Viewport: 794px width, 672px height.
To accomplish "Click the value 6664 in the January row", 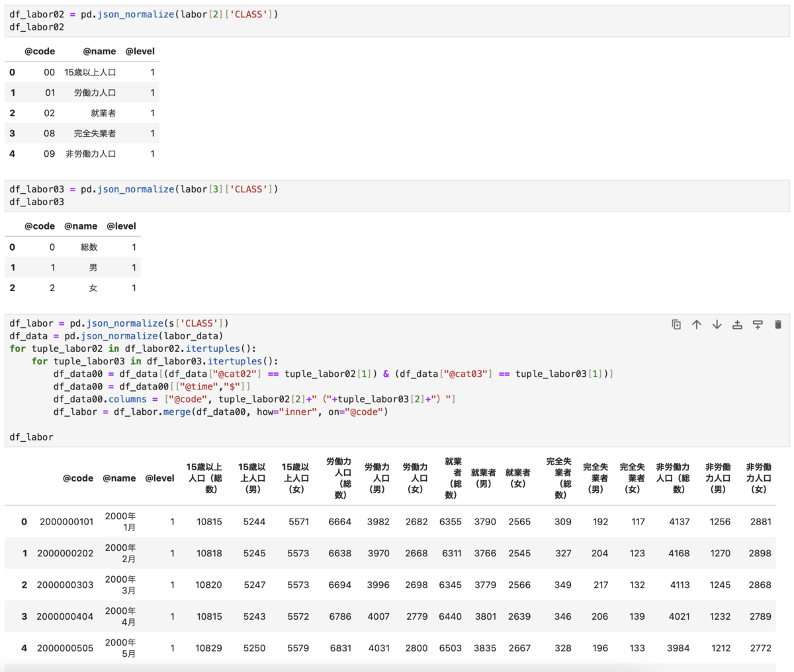I will [340, 522].
